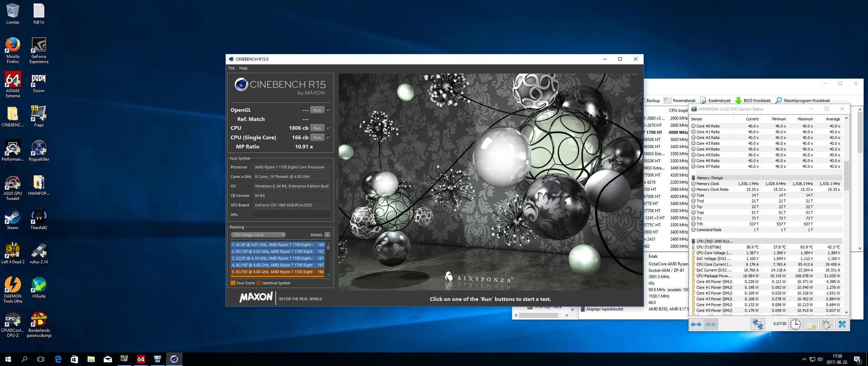Open the Steam desktop shortcut

point(13,219)
